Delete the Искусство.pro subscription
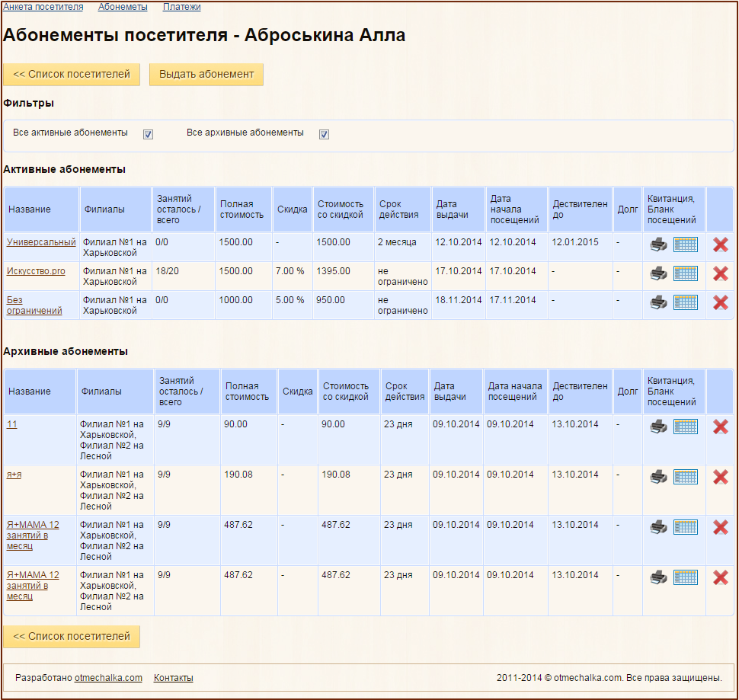739x700 pixels. coord(720,273)
